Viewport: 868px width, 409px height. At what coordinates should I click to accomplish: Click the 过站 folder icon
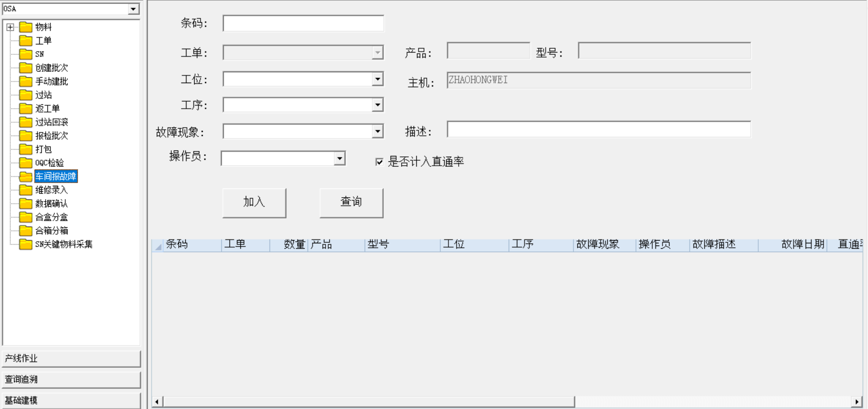click(26, 95)
